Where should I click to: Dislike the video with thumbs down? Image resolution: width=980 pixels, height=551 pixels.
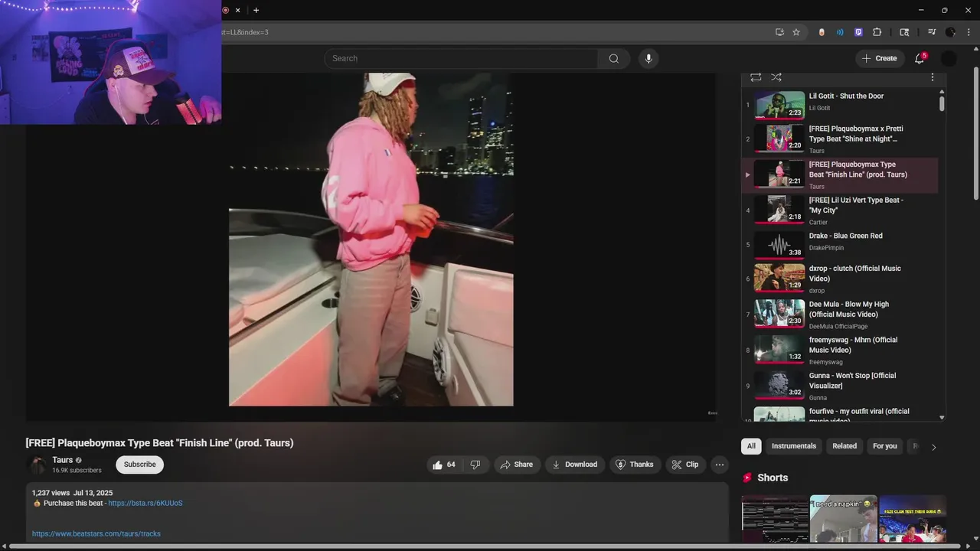point(475,465)
